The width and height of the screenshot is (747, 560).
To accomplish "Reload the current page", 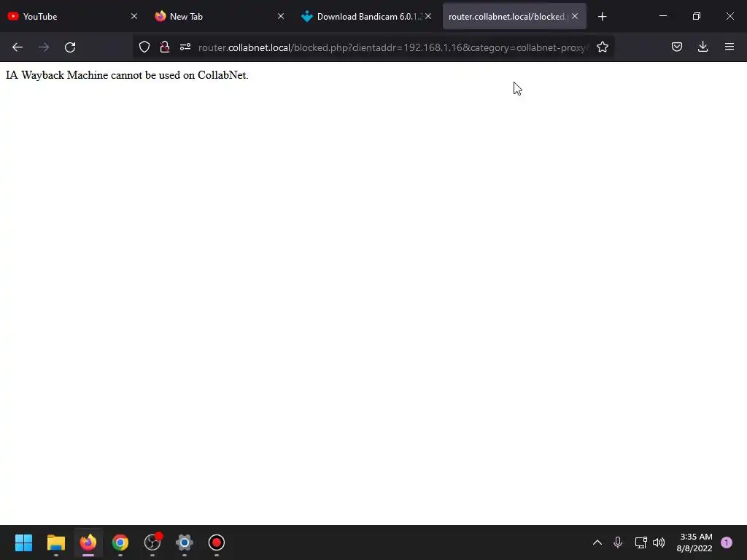I will point(70,47).
